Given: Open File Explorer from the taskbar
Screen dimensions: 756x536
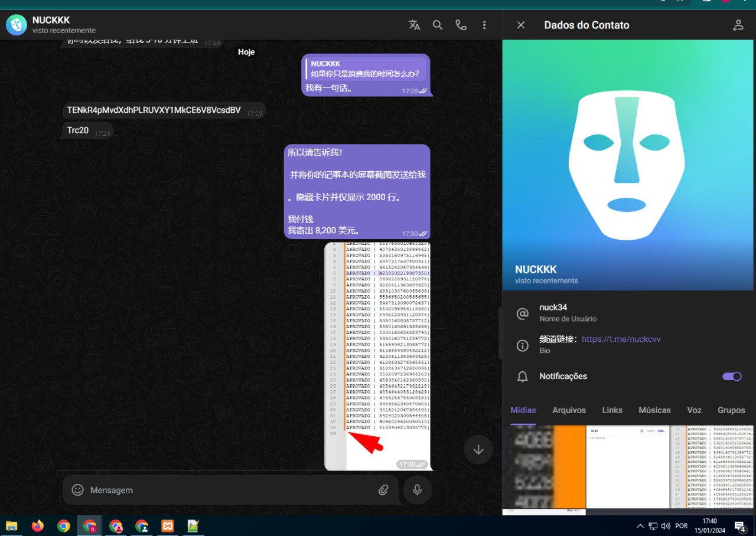Looking at the screenshot, I should click(12, 525).
